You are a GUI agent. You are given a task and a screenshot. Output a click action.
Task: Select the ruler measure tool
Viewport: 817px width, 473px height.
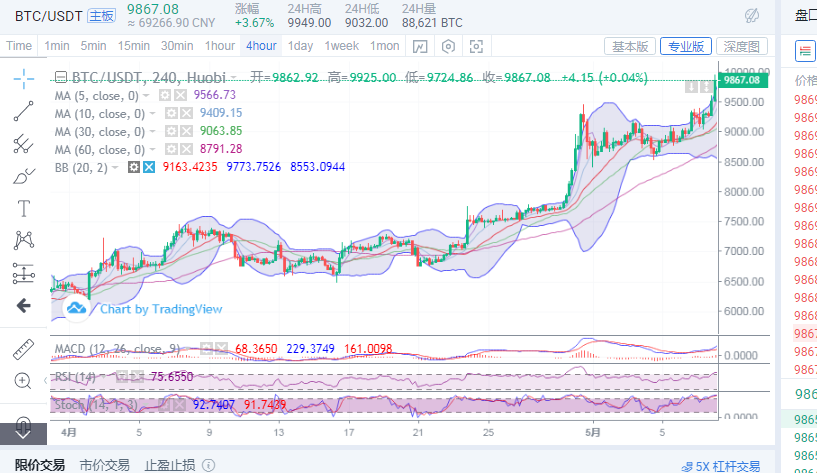(x=23, y=350)
